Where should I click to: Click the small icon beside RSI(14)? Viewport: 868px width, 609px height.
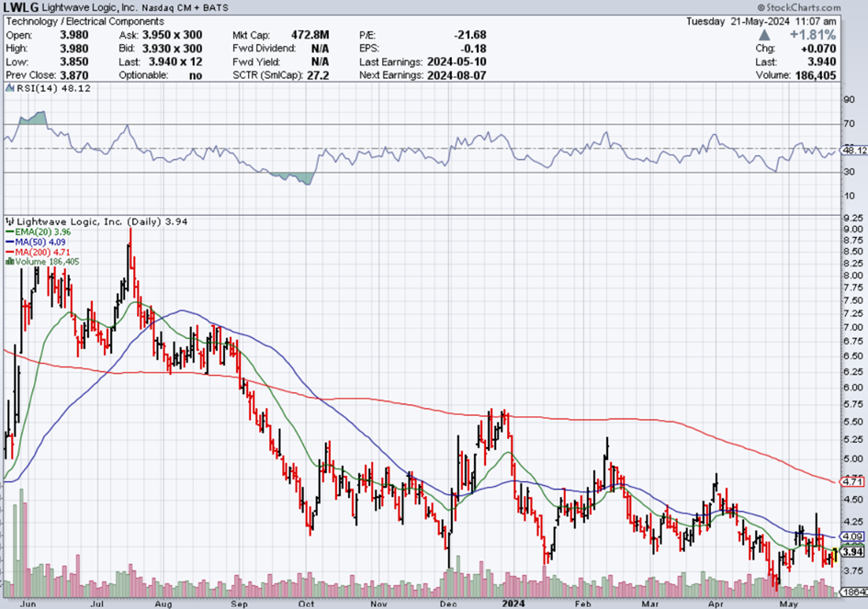coord(10,88)
